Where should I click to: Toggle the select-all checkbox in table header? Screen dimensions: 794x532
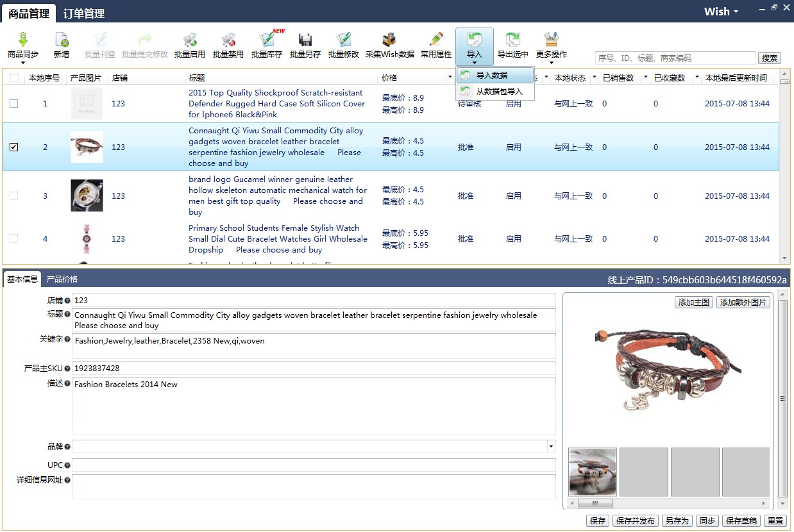pyautogui.click(x=14, y=78)
